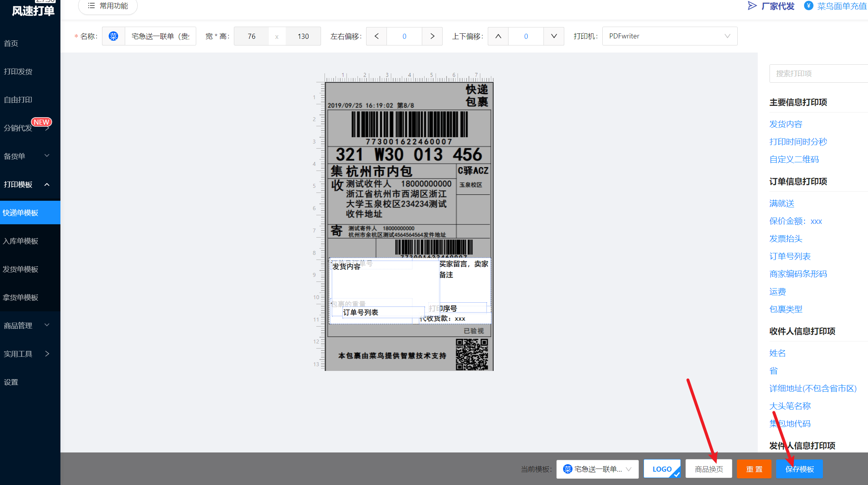The image size is (868, 485).
Task: Click the width field showing 76
Action: coord(252,36)
